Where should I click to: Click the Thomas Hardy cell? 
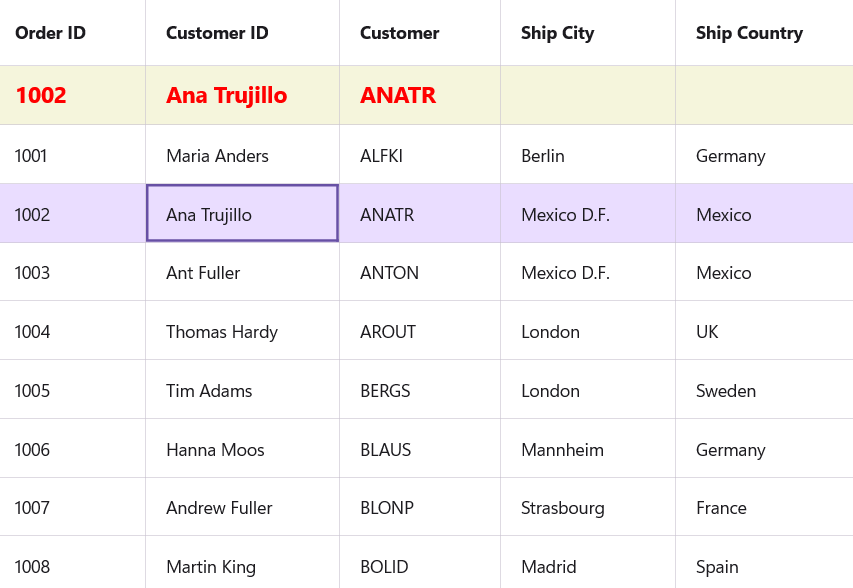click(222, 332)
